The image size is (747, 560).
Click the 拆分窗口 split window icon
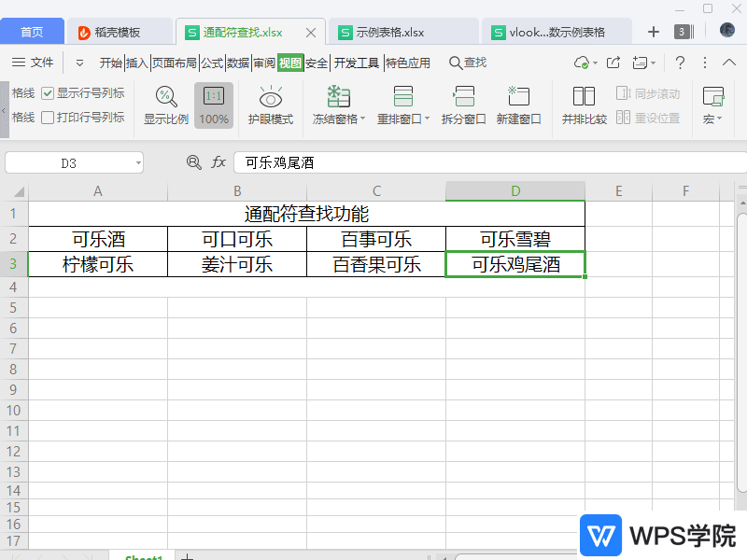click(x=464, y=97)
